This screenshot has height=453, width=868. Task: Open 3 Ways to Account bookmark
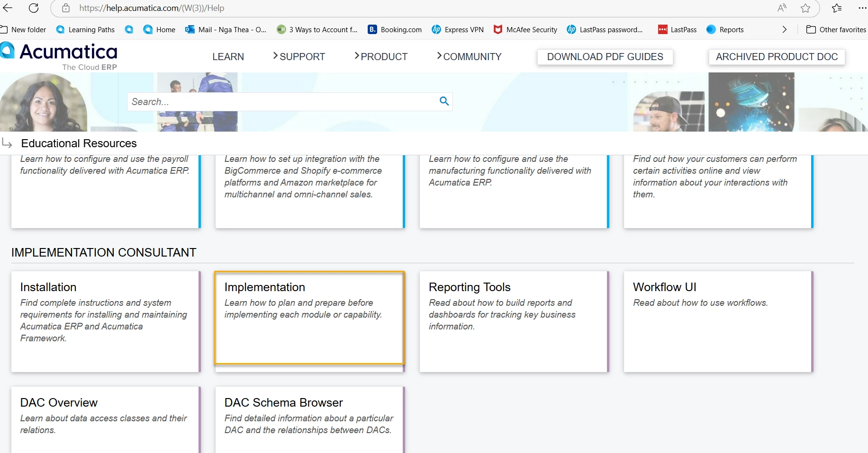(x=317, y=29)
